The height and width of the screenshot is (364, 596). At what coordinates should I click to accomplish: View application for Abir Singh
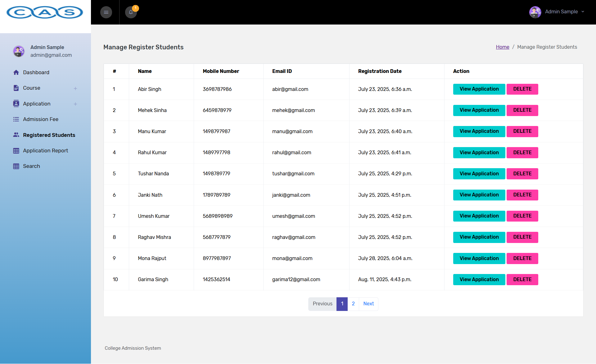pos(479,89)
